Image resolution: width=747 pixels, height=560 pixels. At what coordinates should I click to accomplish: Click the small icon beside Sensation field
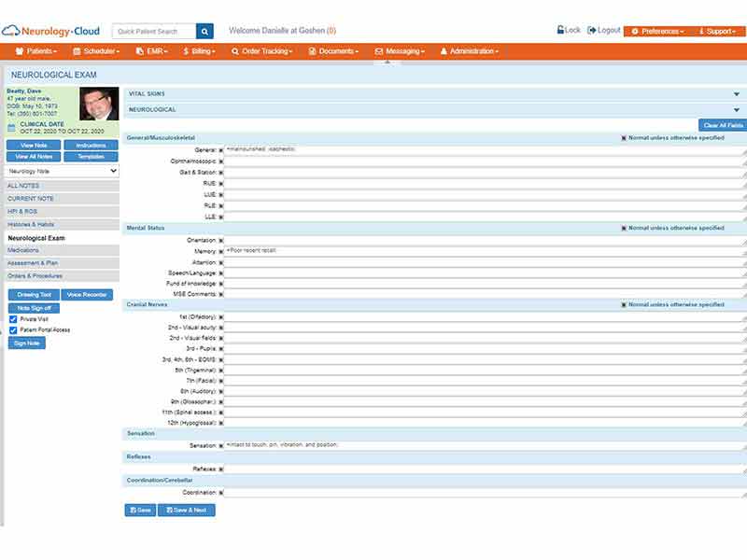pos(220,446)
